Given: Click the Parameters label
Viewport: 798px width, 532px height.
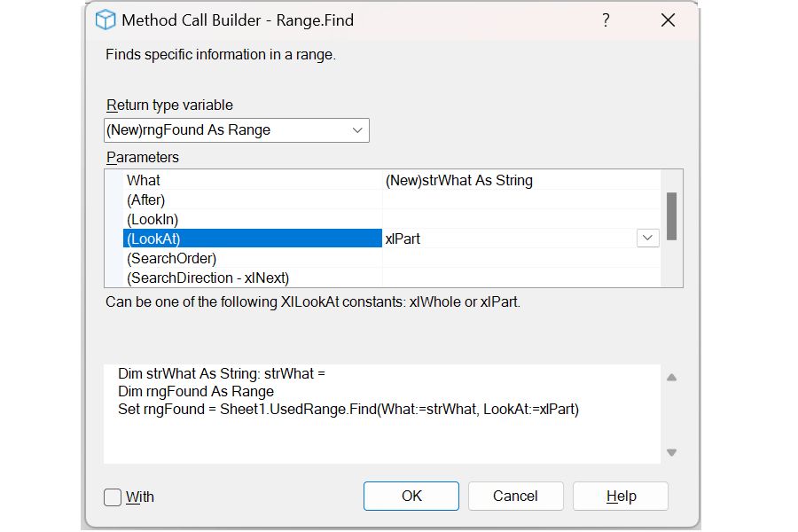Looking at the screenshot, I should pyautogui.click(x=143, y=157).
